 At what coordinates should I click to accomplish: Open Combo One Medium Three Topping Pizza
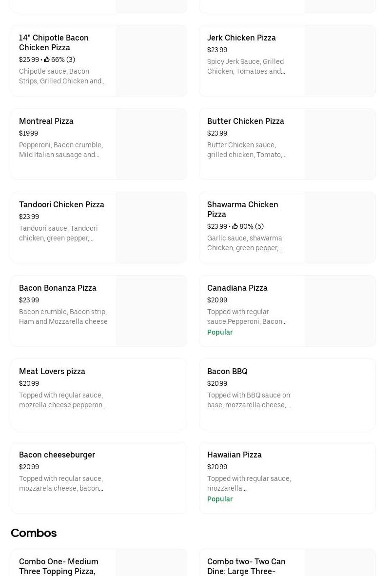pyautogui.click(x=59, y=566)
